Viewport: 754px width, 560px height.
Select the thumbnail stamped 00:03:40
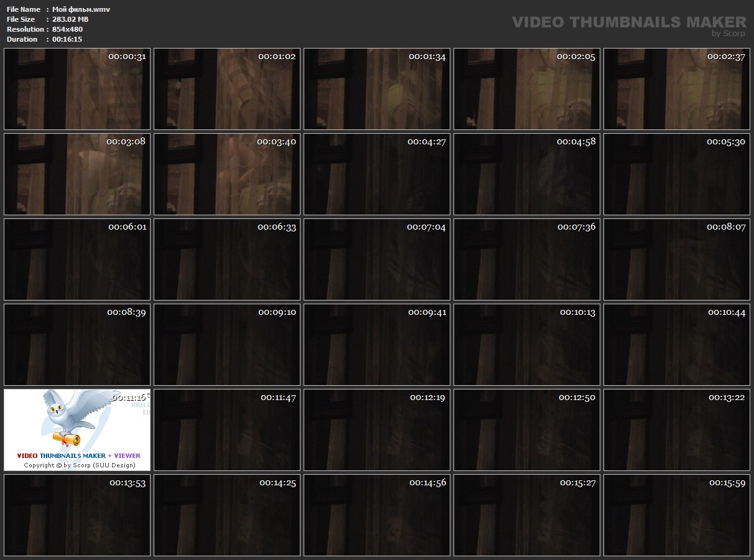click(x=227, y=174)
